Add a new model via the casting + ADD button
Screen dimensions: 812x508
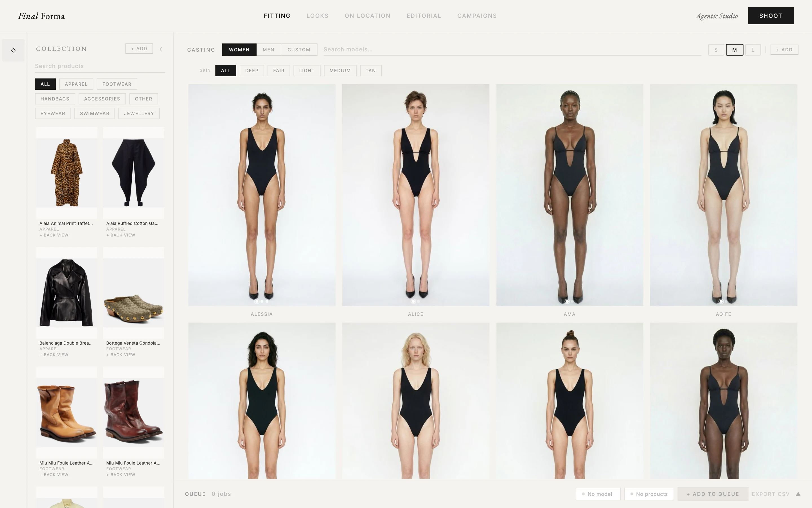pyautogui.click(x=784, y=50)
